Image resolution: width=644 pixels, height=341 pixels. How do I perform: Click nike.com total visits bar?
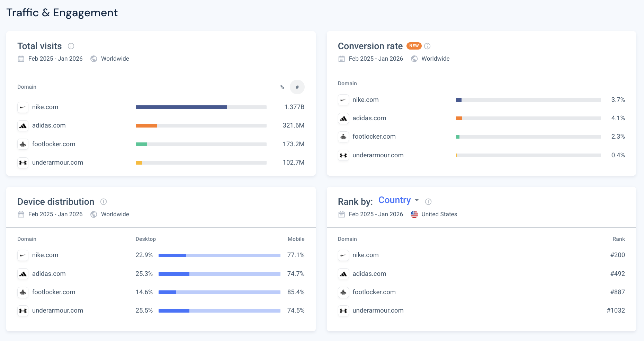[x=201, y=107]
